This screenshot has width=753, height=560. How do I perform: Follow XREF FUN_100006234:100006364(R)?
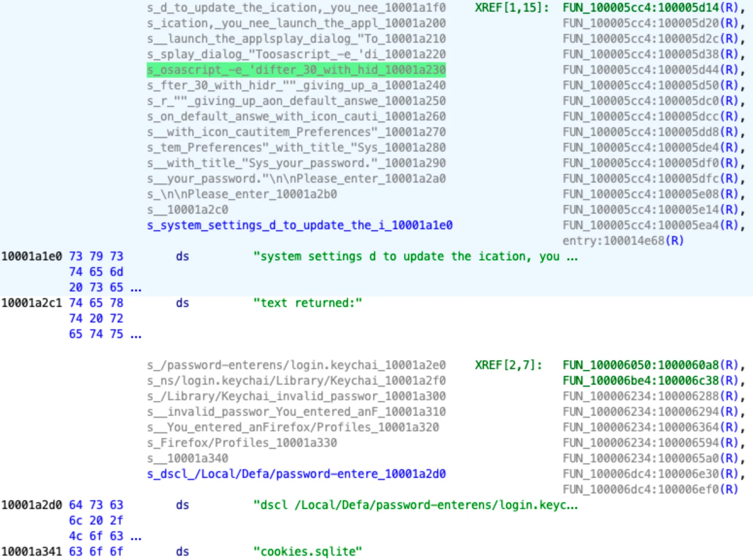650,427
